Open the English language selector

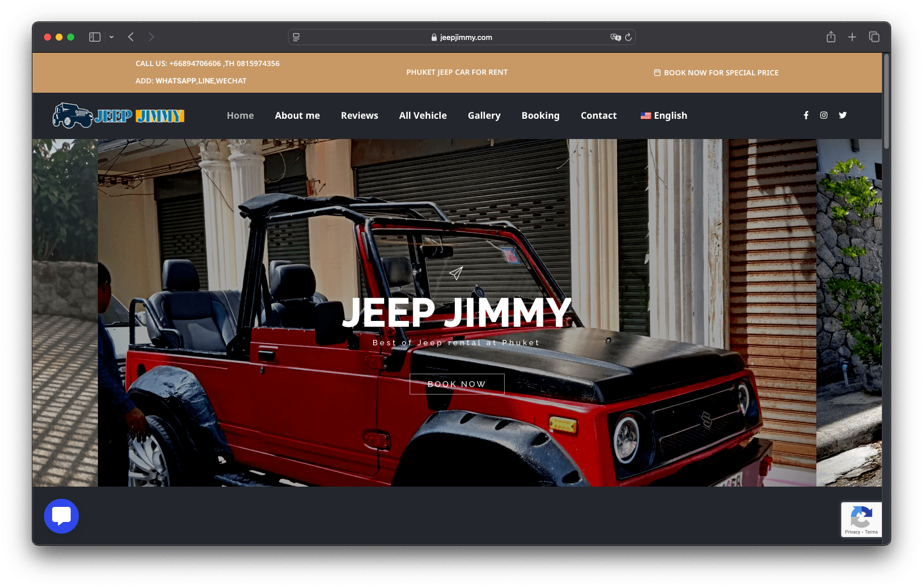pos(664,115)
